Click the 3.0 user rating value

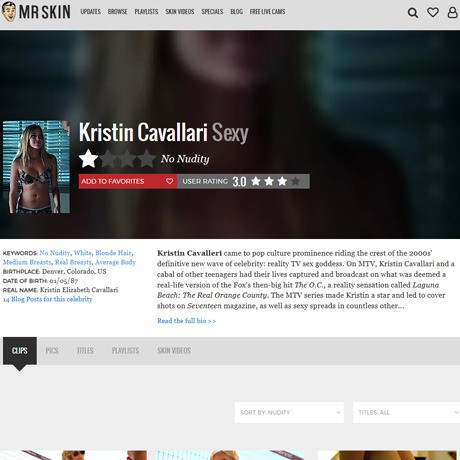click(x=239, y=182)
